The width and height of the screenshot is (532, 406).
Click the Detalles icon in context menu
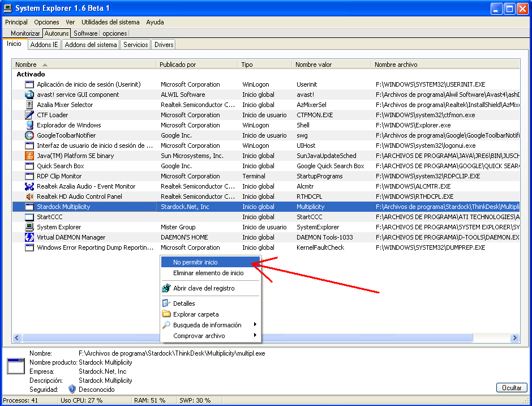click(166, 303)
